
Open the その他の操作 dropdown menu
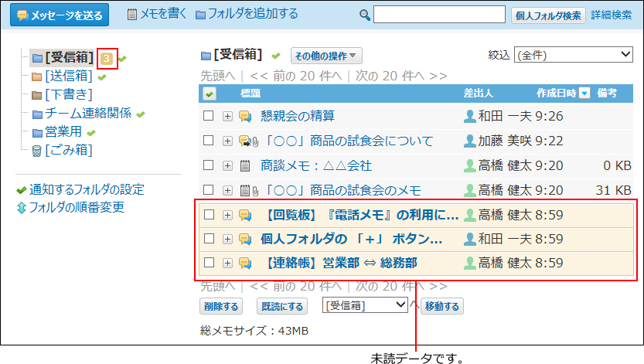326,56
